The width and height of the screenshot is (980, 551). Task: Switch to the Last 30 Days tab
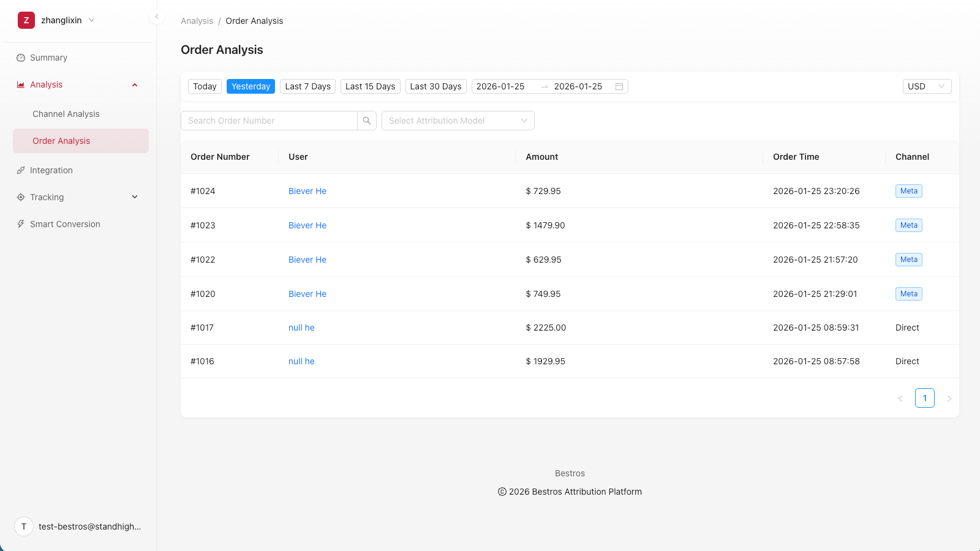[x=435, y=86]
